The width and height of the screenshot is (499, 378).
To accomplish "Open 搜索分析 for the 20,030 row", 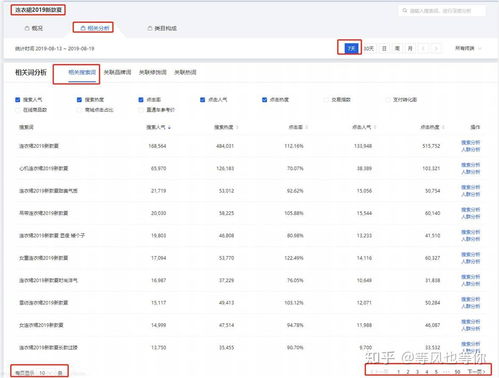I will [x=470, y=210].
